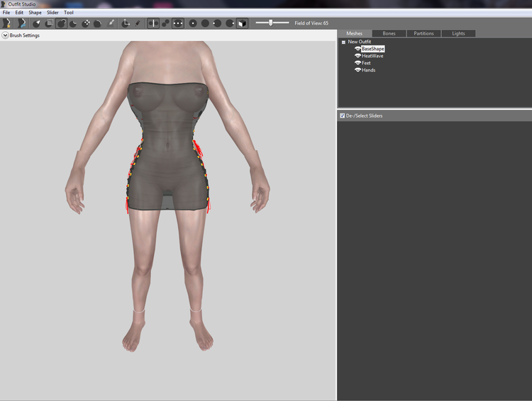Toggle the perspective cube view icon
Screen dimensions: 532x401
[x=242, y=23]
